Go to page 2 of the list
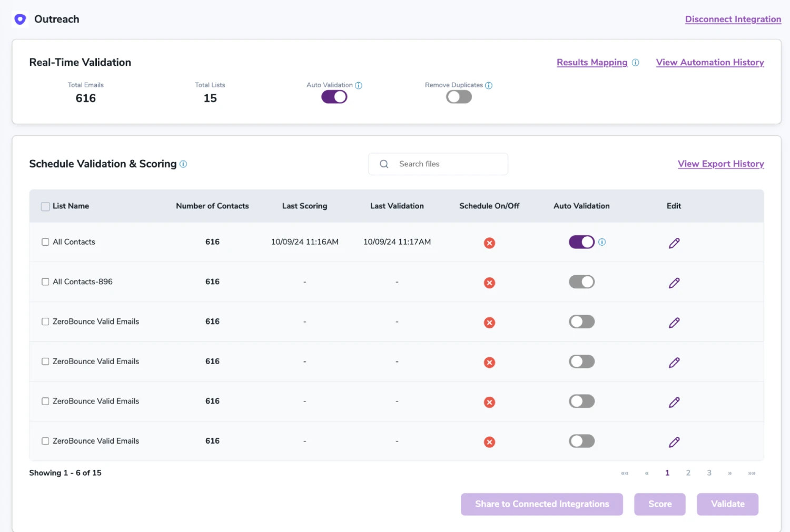Image resolution: width=790 pixels, height=532 pixels. click(x=688, y=473)
